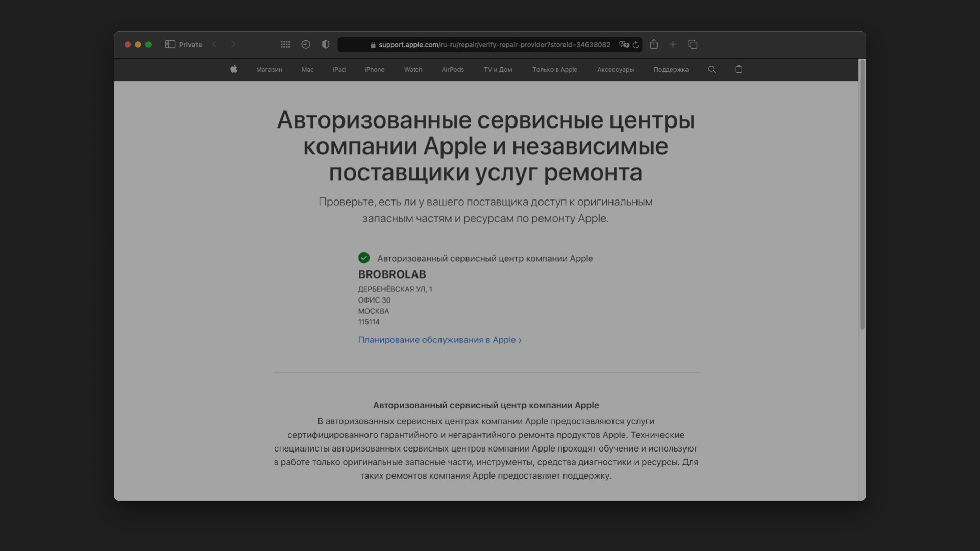Image resolution: width=980 pixels, height=551 pixels.
Task: Click the green verified checkmark icon
Action: pyautogui.click(x=364, y=258)
